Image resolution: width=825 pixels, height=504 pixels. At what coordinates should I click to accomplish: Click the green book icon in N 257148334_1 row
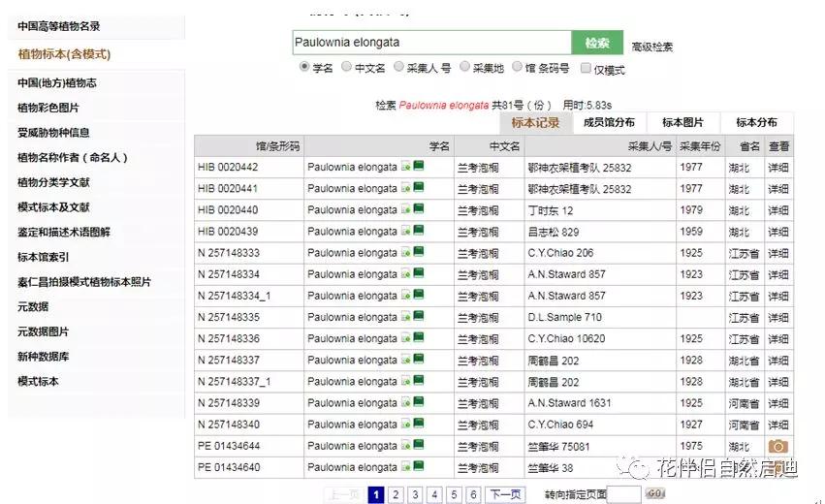tap(418, 295)
